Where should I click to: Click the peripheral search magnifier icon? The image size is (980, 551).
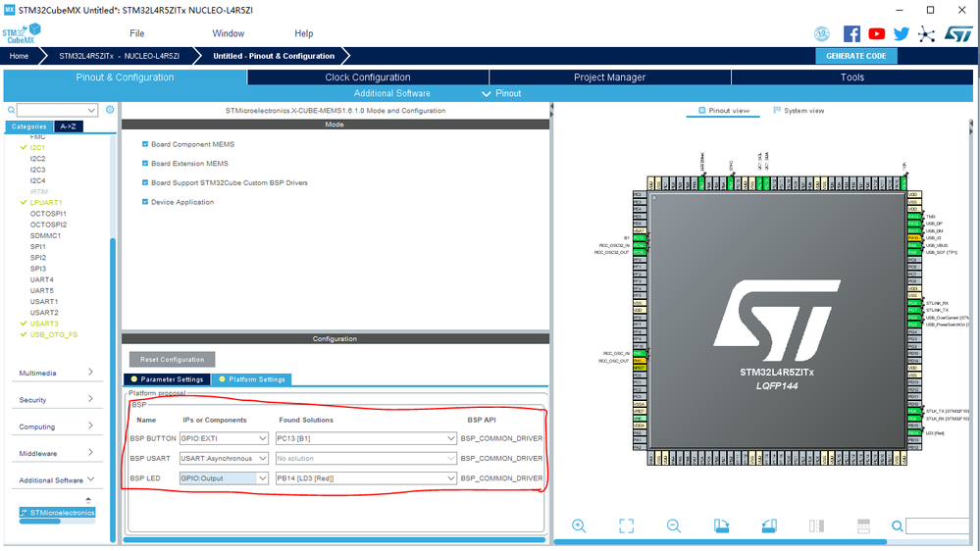point(11,110)
